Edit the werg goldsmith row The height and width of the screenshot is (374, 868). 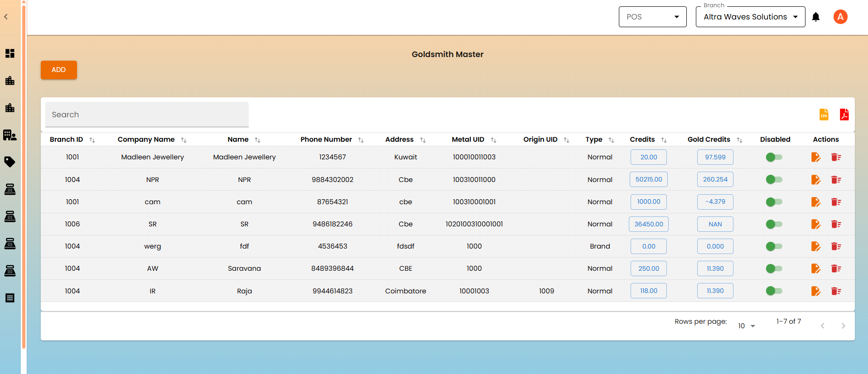coord(815,246)
